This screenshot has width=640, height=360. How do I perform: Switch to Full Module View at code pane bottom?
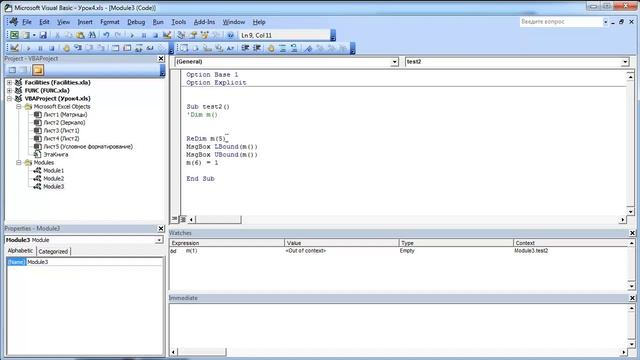click(x=183, y=219)
